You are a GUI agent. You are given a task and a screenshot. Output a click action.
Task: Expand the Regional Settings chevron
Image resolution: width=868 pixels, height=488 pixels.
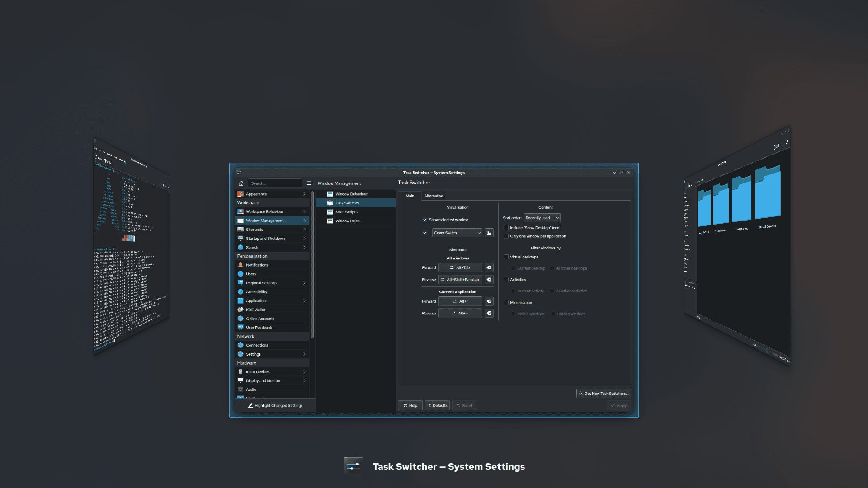coord(304,283)
